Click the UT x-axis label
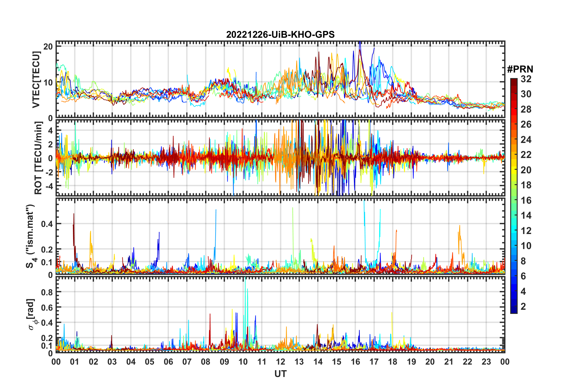561x392 pixels. coord(280,374)
